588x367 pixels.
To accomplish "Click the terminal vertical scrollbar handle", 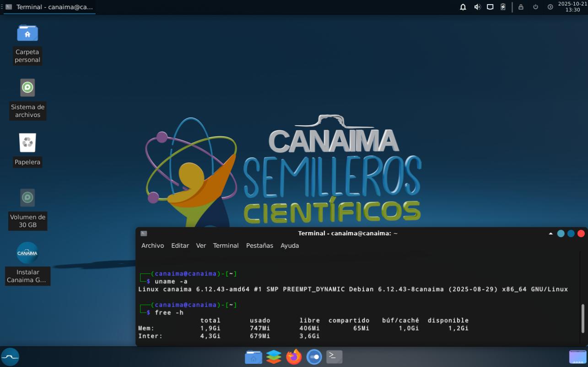I will pos(583,319).
